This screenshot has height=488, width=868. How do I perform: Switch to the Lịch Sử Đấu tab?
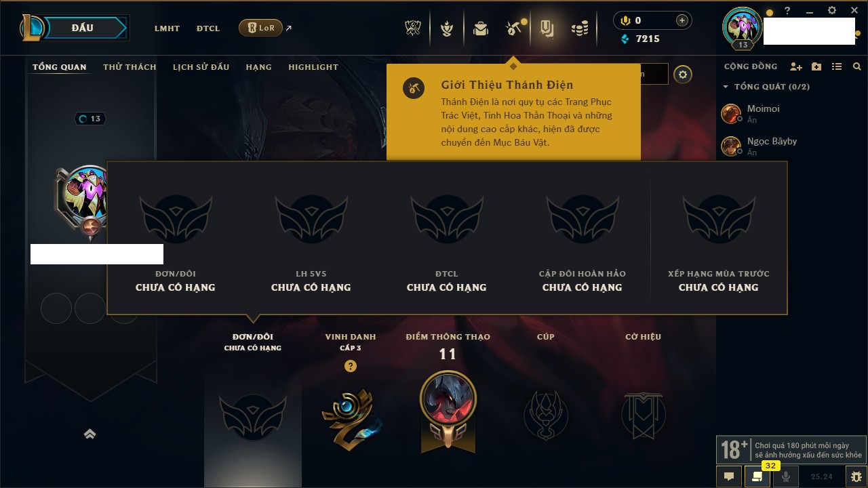201,67
